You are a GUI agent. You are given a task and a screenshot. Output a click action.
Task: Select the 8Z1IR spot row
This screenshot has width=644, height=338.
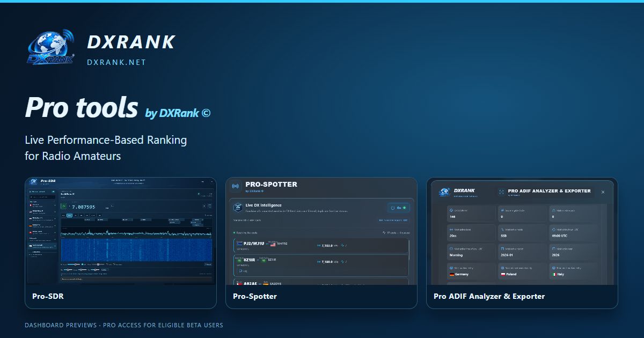[x=321, y=266]
